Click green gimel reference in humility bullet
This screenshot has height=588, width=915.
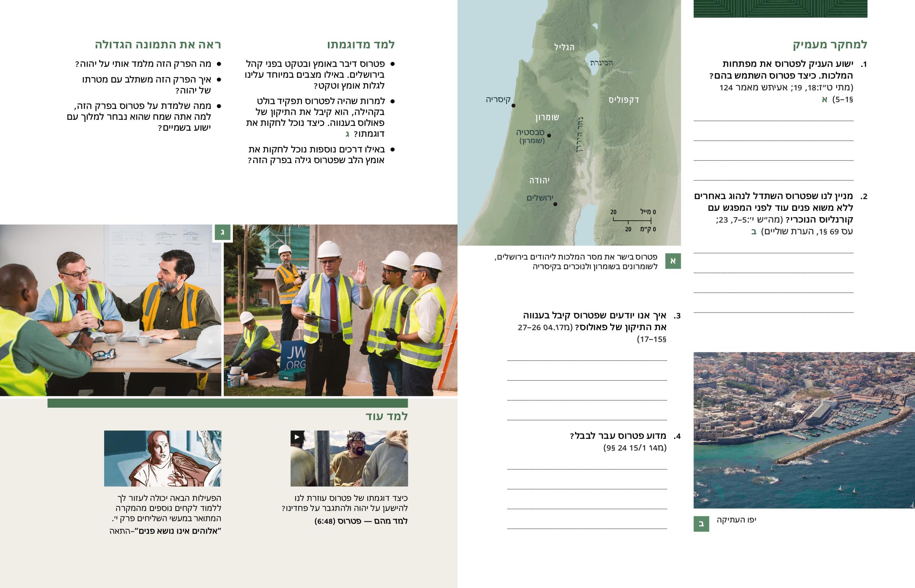tap(347, 134)
